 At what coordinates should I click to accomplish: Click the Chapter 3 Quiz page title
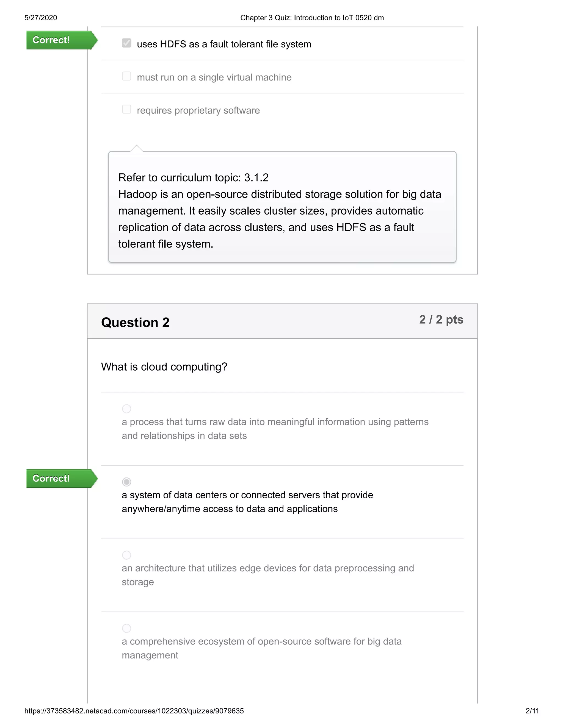tap(312, 18)
